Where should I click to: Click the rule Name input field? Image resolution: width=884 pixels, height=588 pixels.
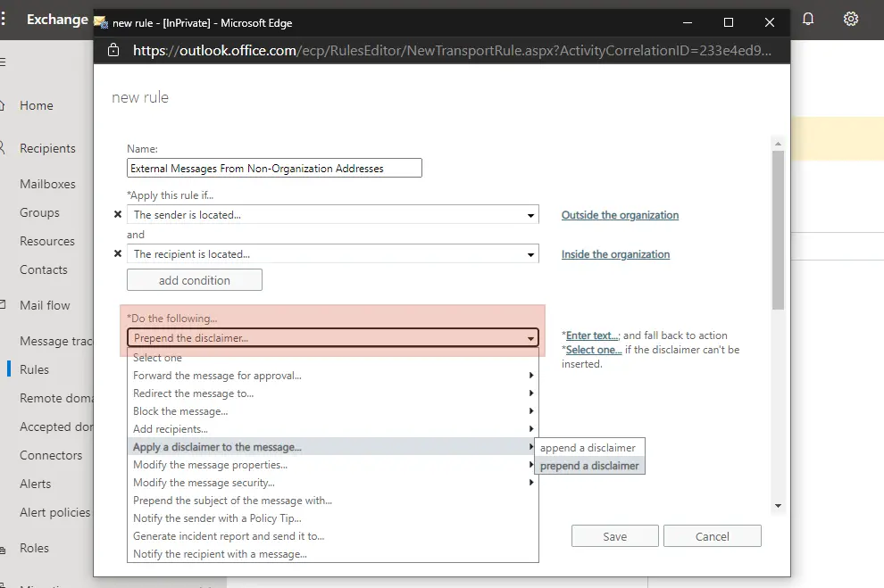click(274, 168)
